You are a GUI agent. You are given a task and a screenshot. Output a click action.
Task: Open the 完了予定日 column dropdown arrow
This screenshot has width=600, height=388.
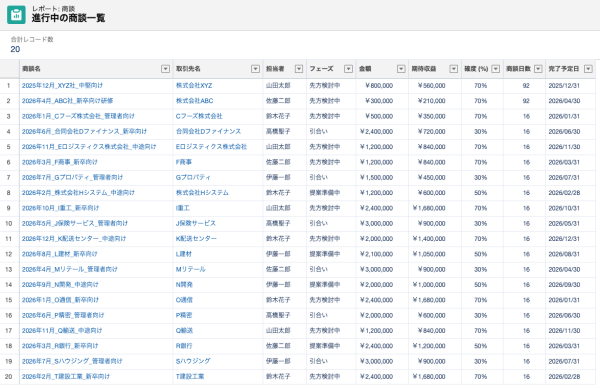click(x=588, y=69)
